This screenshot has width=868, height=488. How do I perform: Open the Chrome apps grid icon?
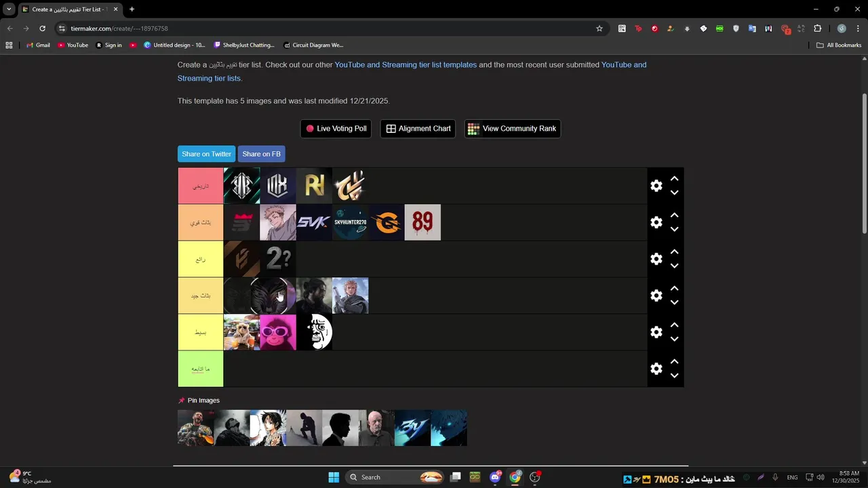[9, 45]
